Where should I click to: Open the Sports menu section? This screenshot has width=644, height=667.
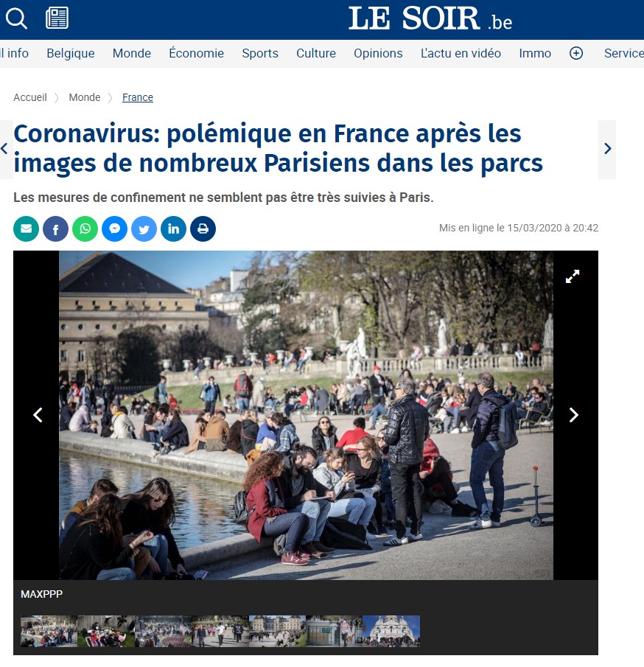pos(260,53)
